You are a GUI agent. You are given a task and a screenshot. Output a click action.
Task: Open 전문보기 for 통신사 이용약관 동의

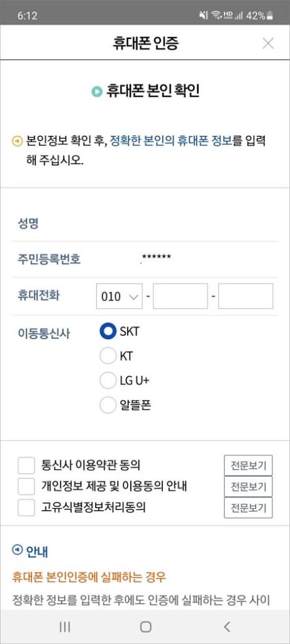pyautogui.click(x=248, y=465)
